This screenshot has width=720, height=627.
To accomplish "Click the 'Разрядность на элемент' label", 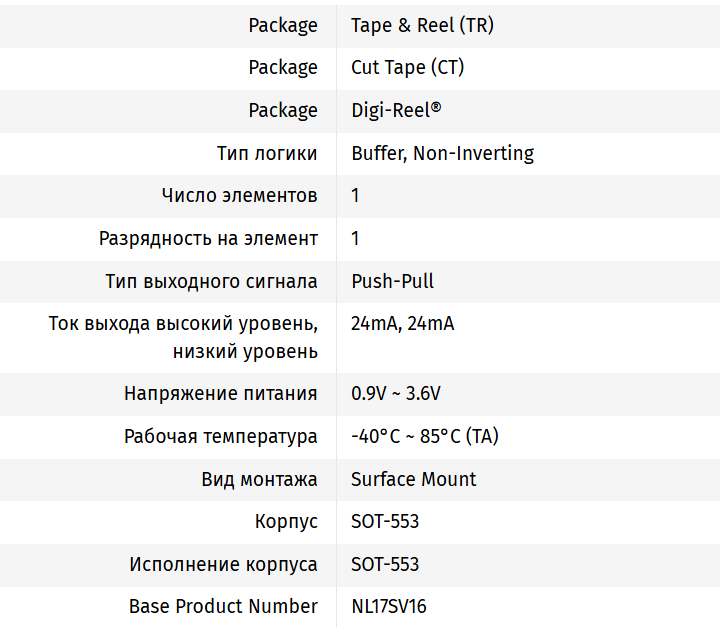I will (208, 238).
